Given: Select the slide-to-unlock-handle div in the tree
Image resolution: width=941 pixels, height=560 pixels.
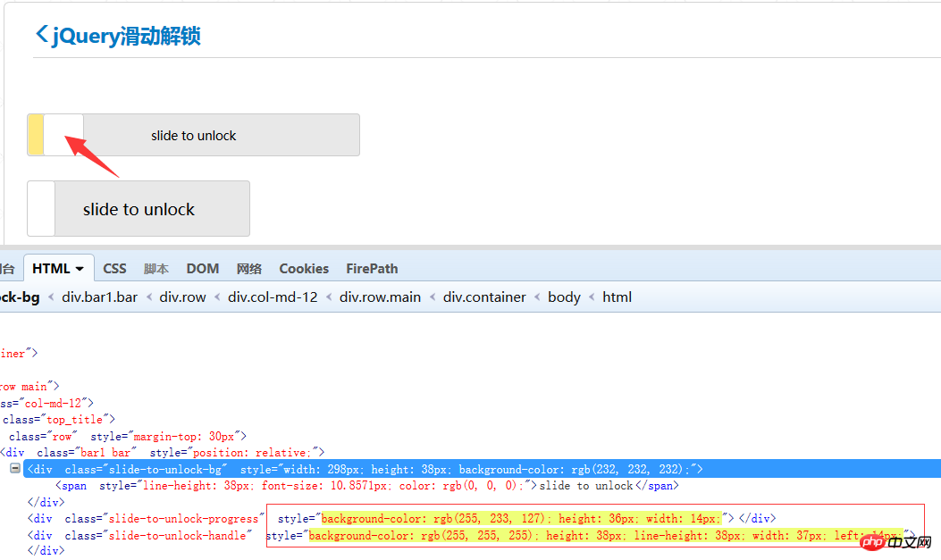Looking at the screenshot, I should (140, 536).
